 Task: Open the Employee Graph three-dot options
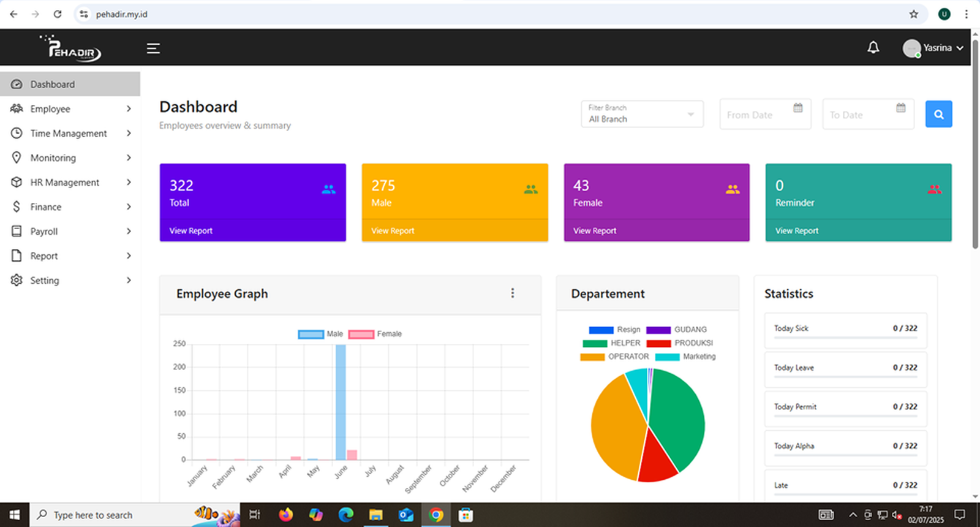coord(513,294)
